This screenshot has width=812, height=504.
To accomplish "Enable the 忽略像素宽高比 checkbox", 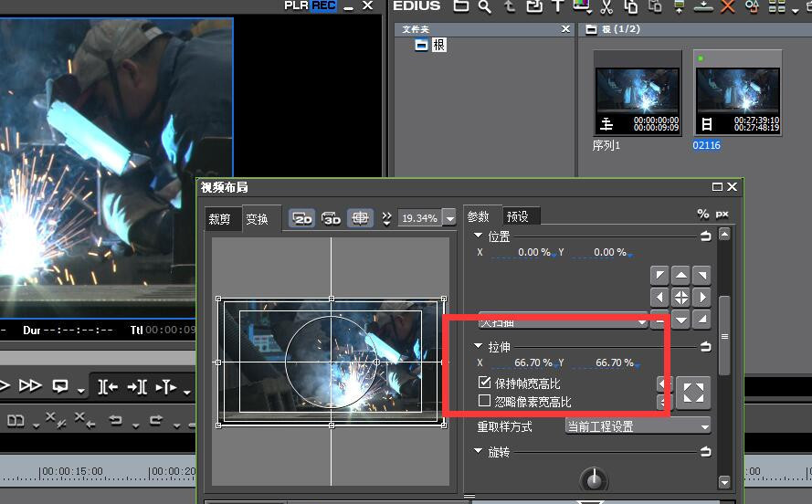I will [x=485, y=402].
